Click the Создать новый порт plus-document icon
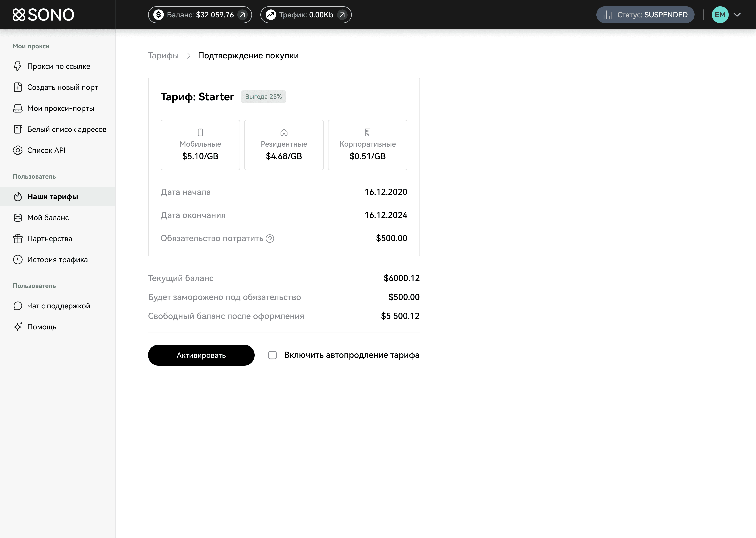The image size is (756, 538). 17,87
